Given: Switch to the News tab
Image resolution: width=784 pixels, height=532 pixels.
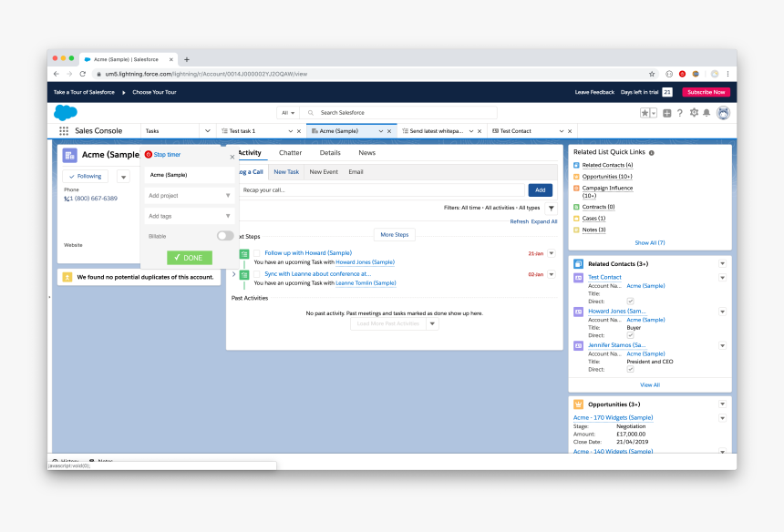Looking at the screenshot, I should pos(367,153).
